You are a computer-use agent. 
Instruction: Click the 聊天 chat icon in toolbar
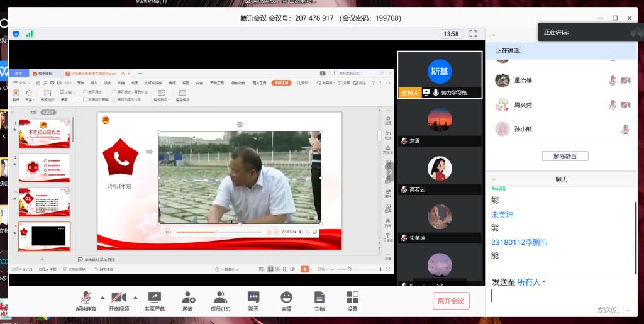(x=253, y=298)
